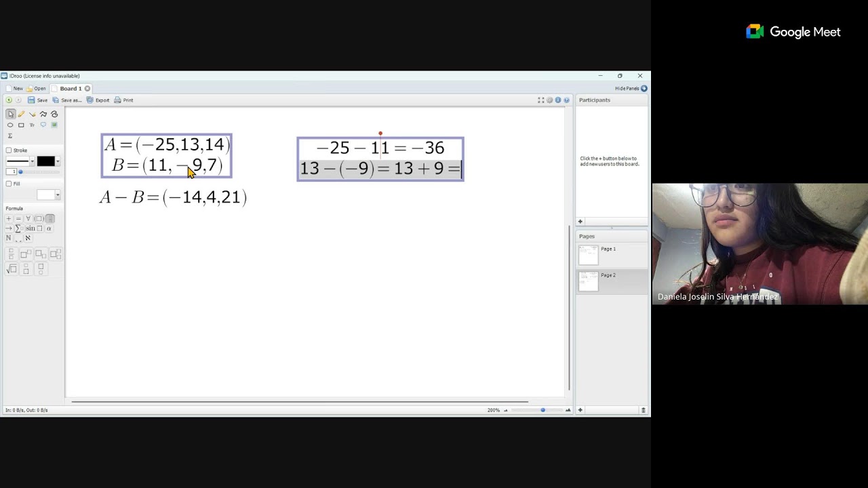
Task: Open the sigma formula tool
Action: (10, 136)
